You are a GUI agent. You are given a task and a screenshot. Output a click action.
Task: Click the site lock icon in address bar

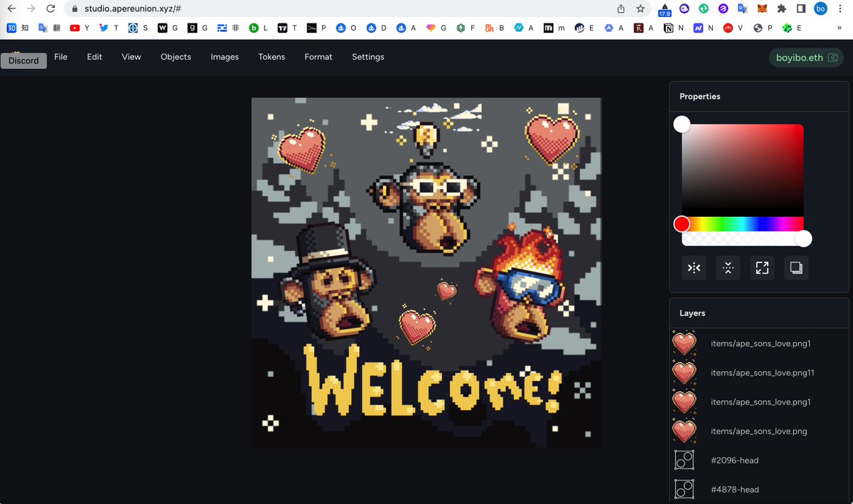coord(75,9)
